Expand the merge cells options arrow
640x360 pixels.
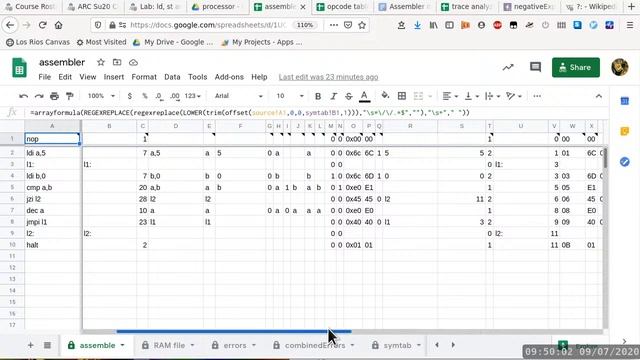(430, 96)
